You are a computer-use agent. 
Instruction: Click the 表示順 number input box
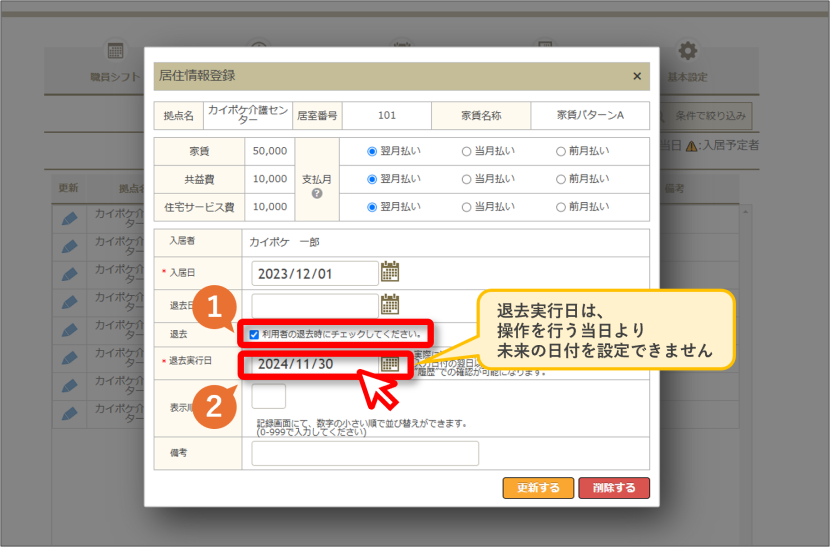point(269,396)
